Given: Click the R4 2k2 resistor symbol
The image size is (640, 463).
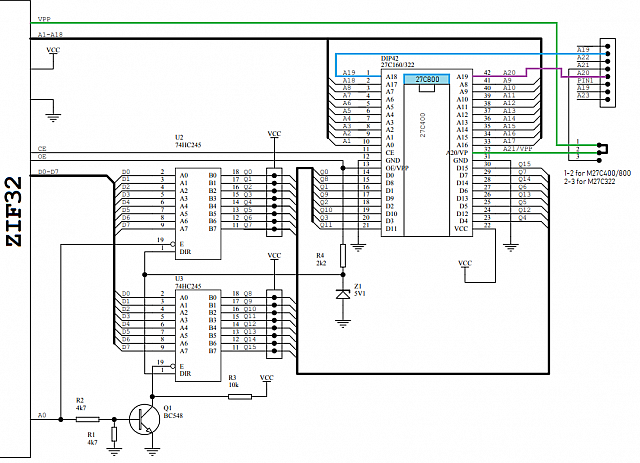Looking at the screenshot, I should click(x=343, y=256).
